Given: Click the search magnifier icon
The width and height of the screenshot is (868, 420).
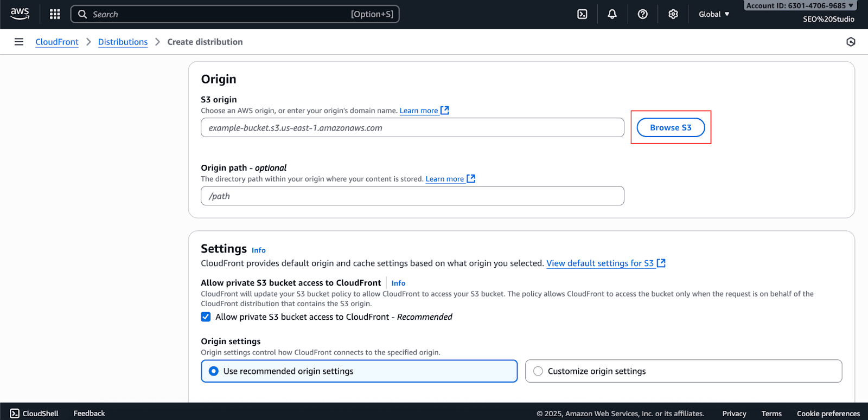Looking at the screenshot, I should [x=82, y=14].
